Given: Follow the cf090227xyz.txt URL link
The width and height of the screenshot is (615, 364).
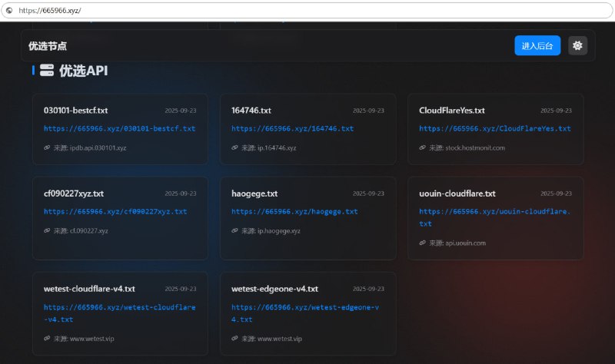Looking at the screenshot, I should 115,211.
